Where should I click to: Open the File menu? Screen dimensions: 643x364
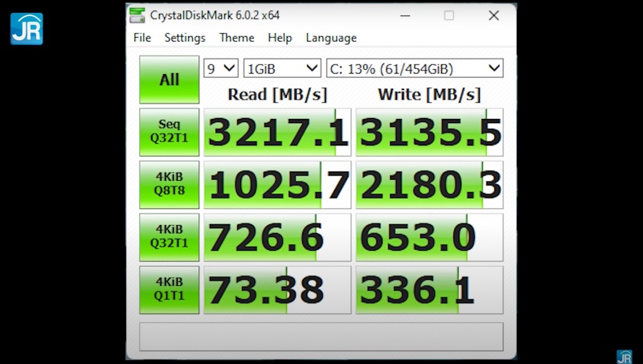click(142, 38)
